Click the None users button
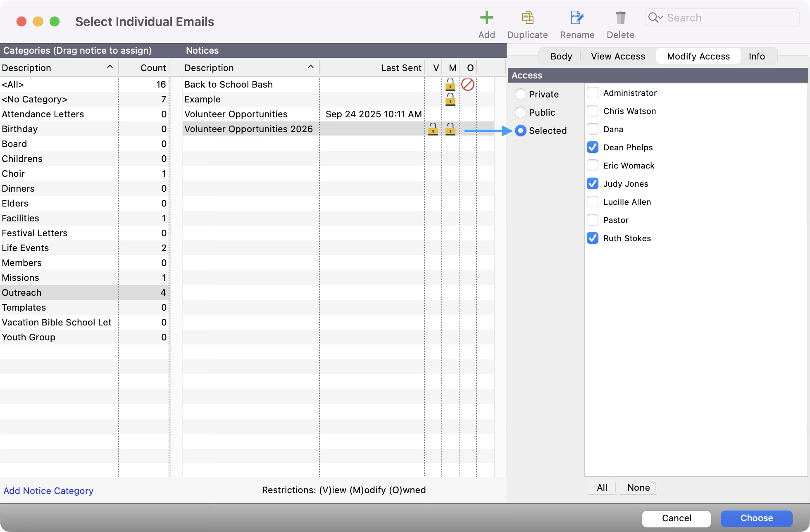810x532 pixels. tap(638, 487)
